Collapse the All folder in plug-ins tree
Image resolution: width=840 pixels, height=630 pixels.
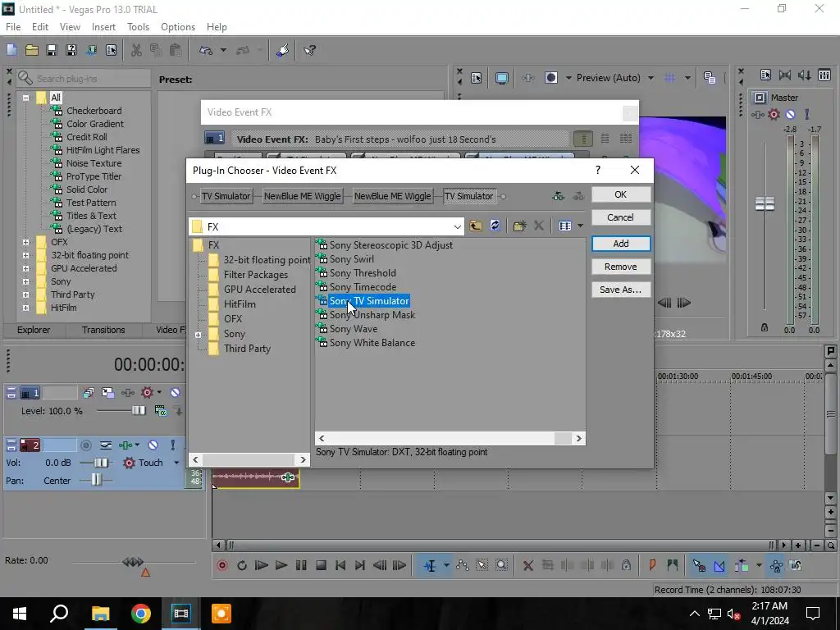click(25, 98)
